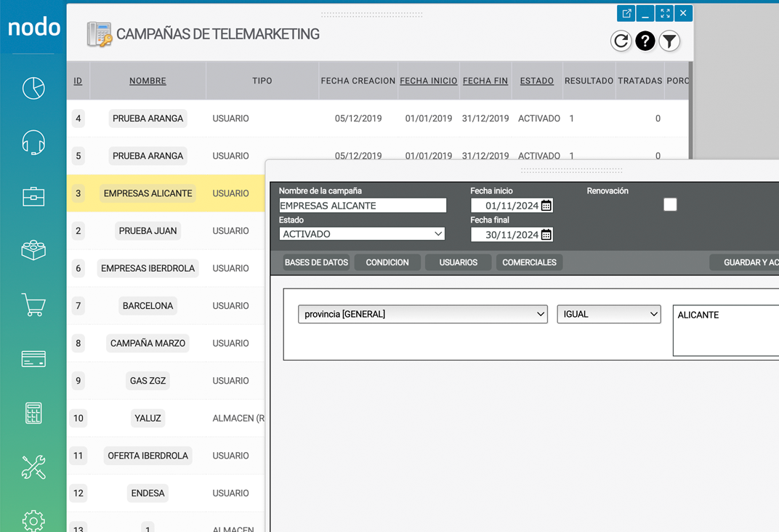Select the BARCELONA campaign

tap(148, 306)
